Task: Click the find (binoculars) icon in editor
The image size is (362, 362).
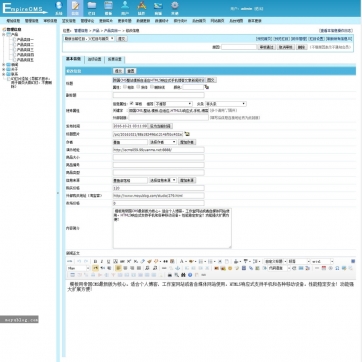Action: (183, 275)
